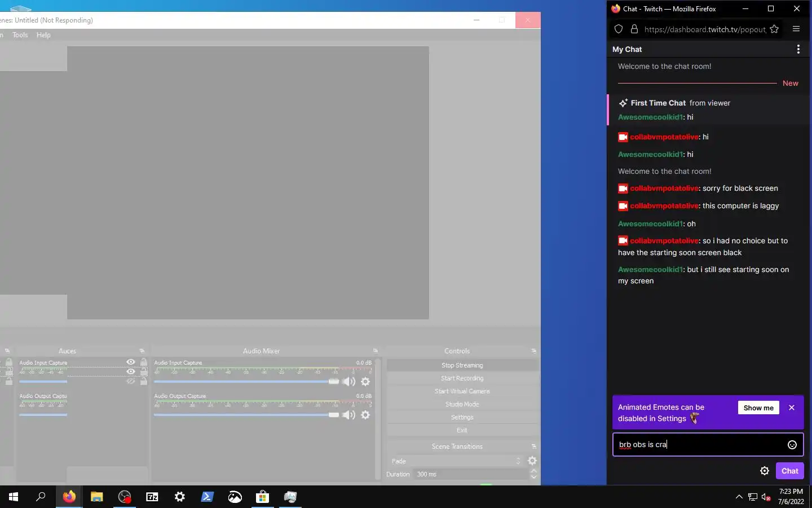Dismiss the Animated Emotes banner
The height and width of the screenshot is (508, 812).
pos(792,408)
